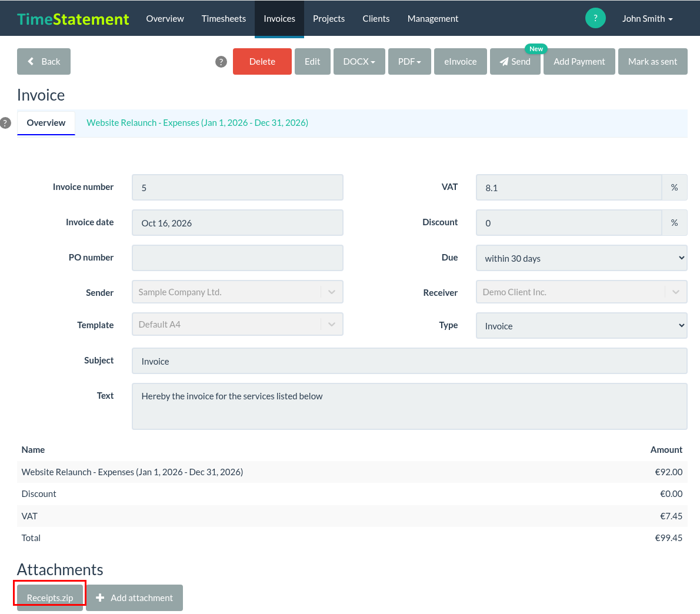
Task: Click the Invoice number field
Action: click(238, 188)
